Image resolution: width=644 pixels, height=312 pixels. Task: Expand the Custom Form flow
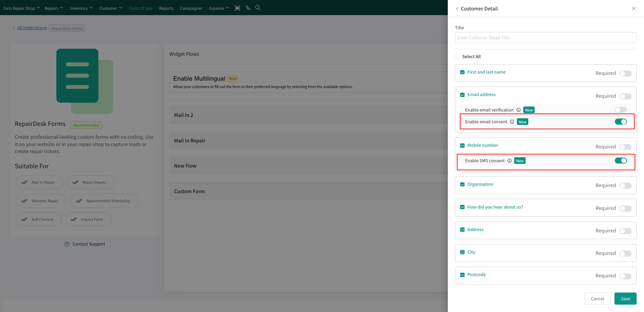[x=309, y=191]
